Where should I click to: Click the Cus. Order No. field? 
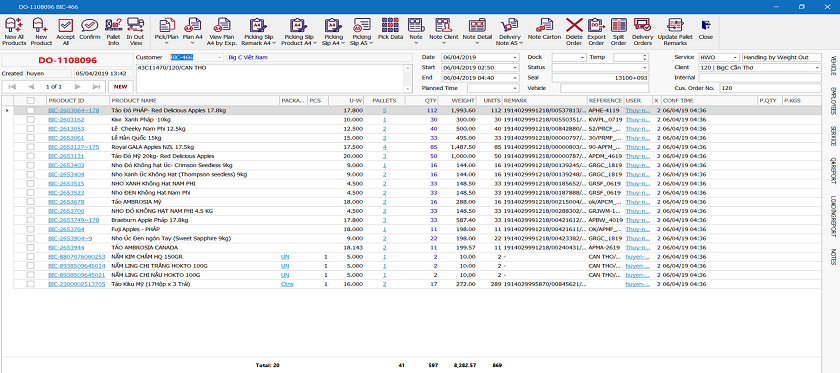coord(770,88)
